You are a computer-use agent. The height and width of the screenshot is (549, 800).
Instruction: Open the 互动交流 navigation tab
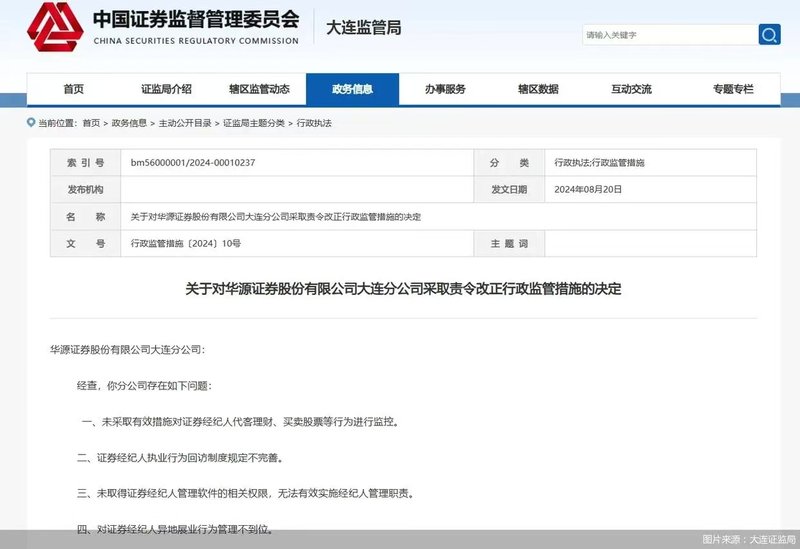point(632,89)
